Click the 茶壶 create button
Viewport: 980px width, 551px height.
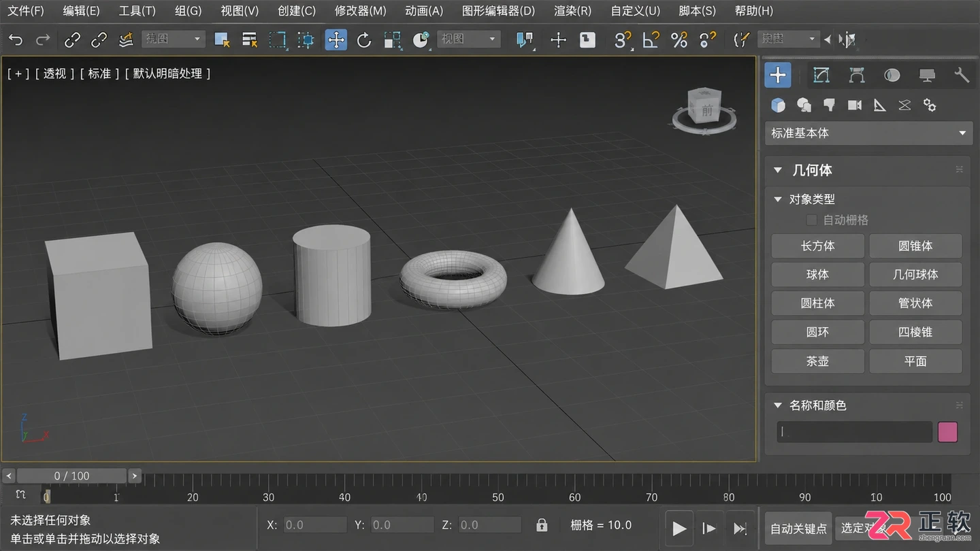(817, 361)
